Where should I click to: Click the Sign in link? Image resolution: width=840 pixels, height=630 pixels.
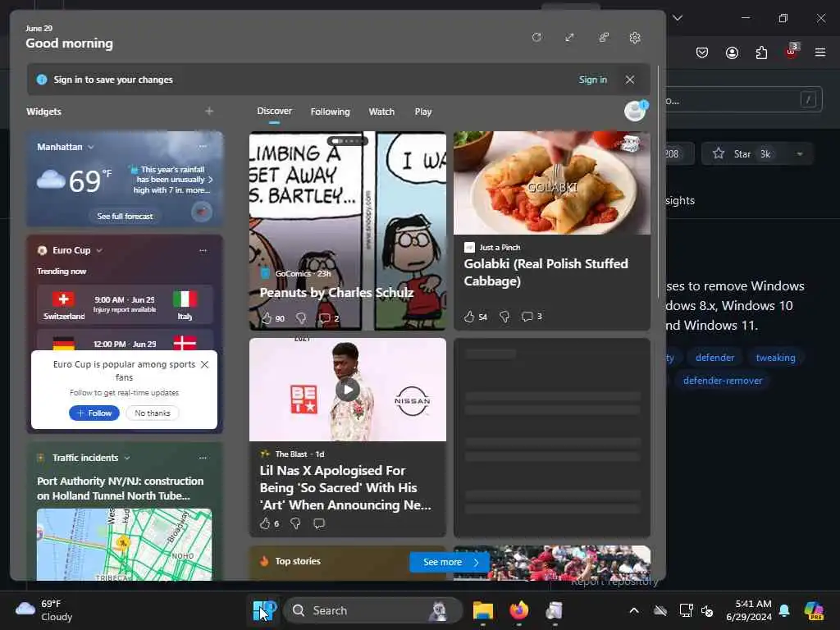(x=592, y=80)
